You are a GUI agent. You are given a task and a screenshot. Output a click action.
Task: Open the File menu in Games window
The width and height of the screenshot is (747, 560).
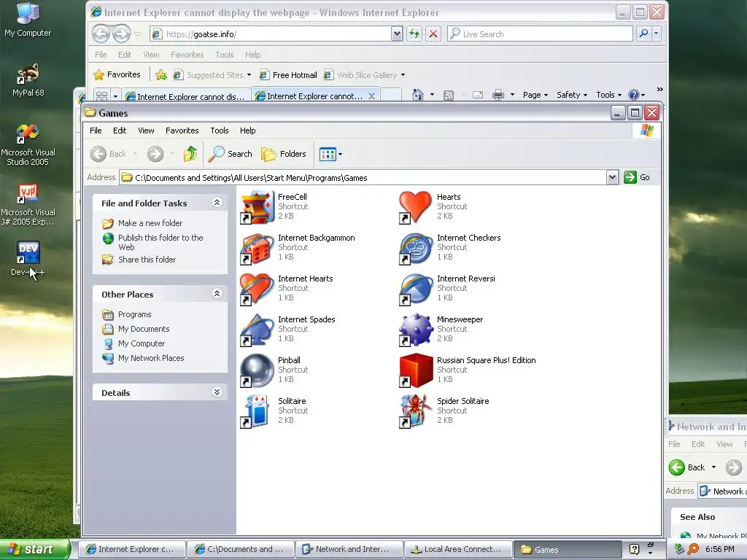(96, 131)
